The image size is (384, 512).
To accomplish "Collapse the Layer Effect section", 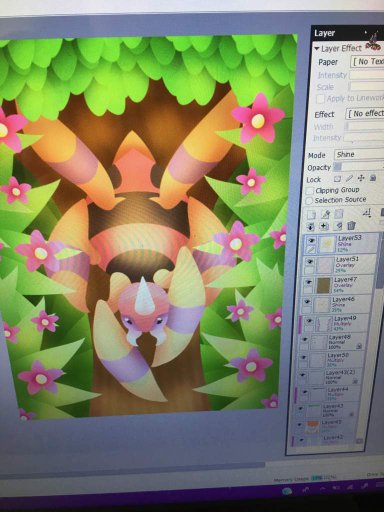I will tap(317, 49).
